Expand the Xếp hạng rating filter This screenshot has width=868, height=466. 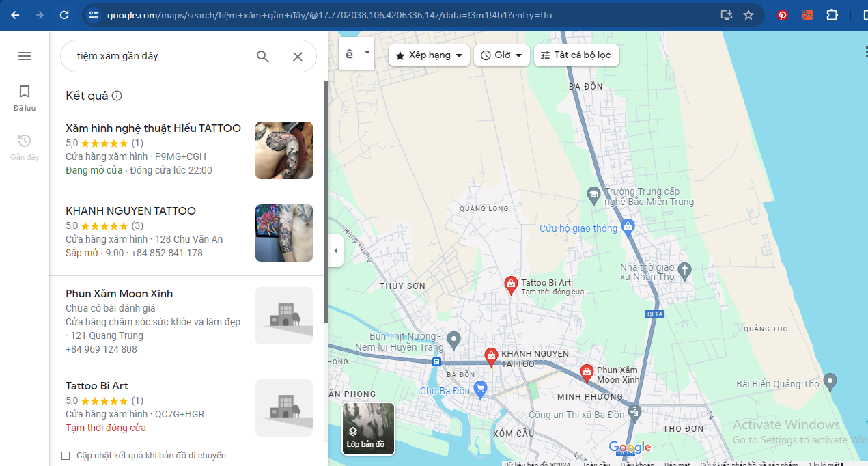[x=429, y=55]
